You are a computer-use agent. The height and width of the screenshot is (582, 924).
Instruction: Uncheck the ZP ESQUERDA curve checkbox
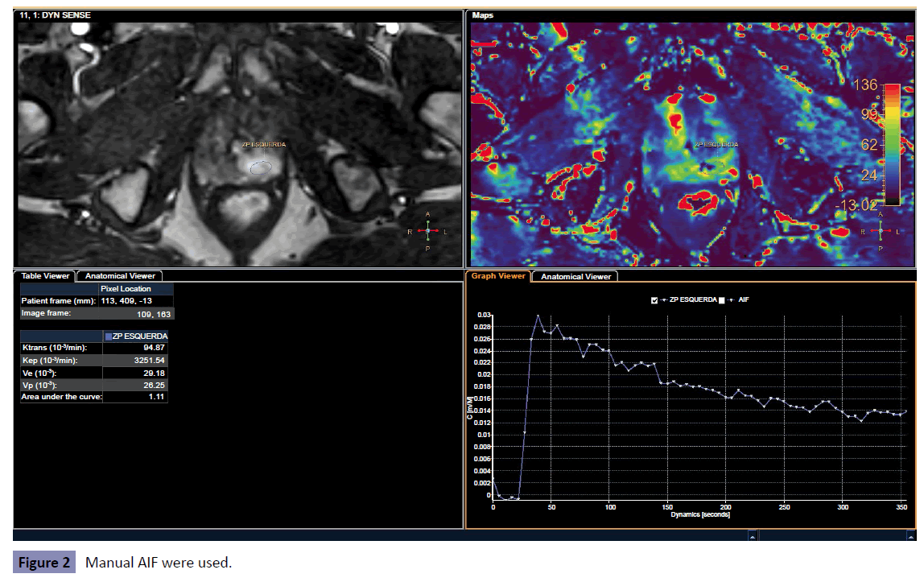[654, 299]
